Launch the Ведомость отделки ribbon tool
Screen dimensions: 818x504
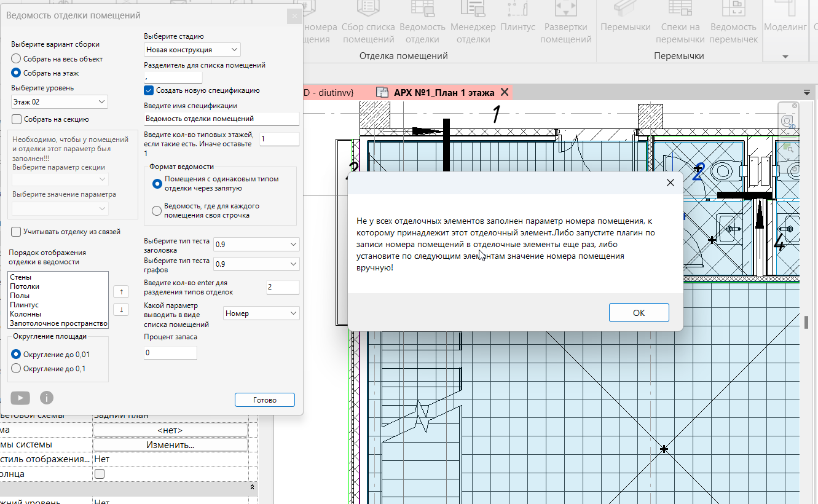pyautogui.click(x=422, y=25)
